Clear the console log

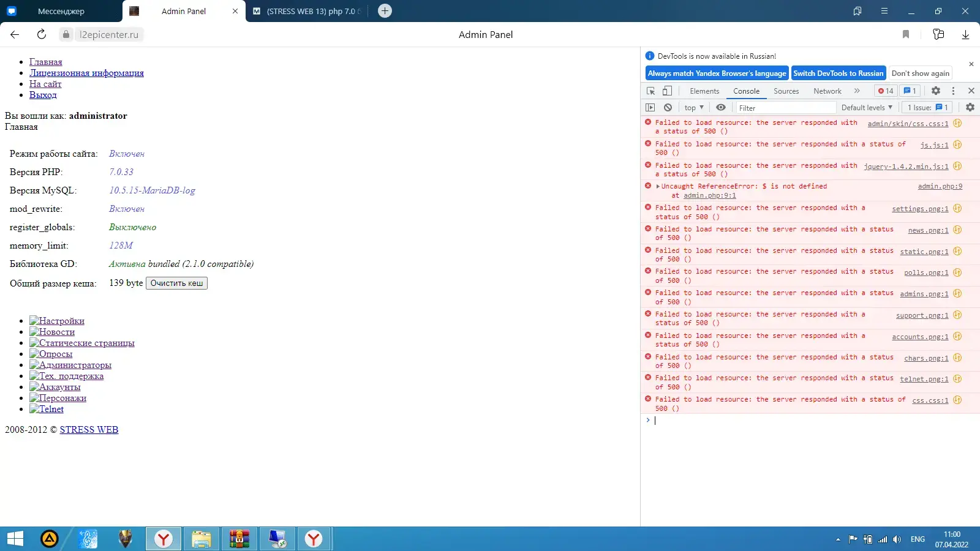click(668, 107)
